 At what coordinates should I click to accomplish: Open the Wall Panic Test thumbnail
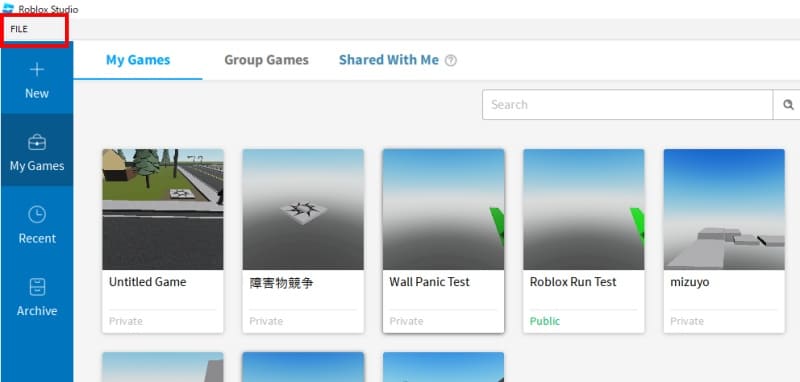point(443,209)
